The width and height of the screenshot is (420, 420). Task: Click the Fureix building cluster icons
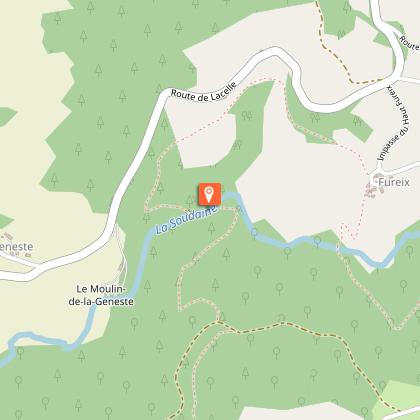(x=374, y=187)
